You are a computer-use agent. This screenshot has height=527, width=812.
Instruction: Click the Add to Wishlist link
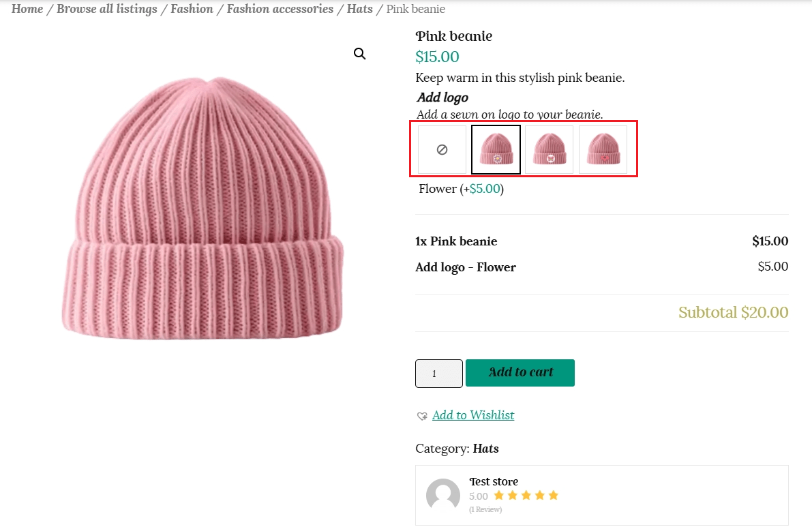473,415
